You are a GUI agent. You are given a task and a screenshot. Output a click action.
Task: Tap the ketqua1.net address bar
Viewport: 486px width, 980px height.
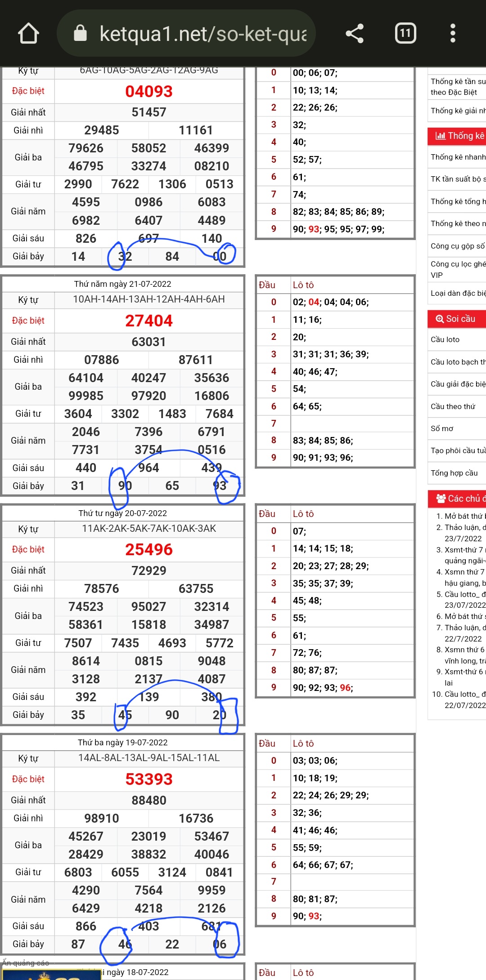coord(186,33)
